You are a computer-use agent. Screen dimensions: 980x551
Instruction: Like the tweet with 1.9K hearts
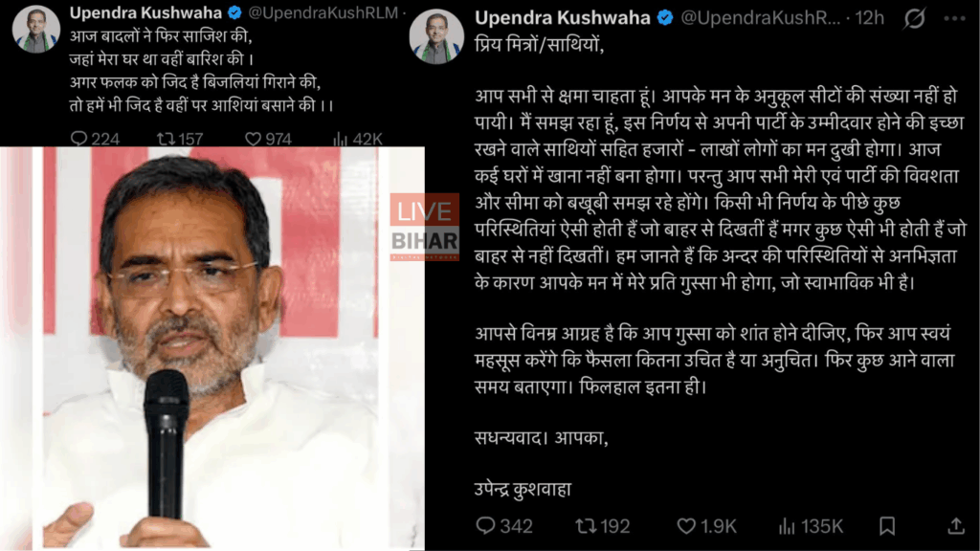(x=686, y=526)
